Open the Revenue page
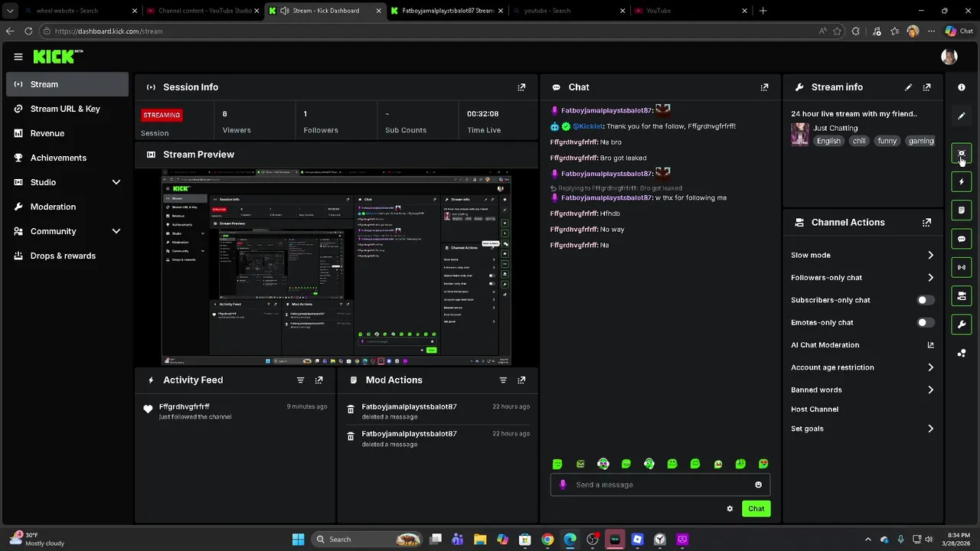Image resolution: width=980 pixels, height=551 pixels. [x=67, y=133]
